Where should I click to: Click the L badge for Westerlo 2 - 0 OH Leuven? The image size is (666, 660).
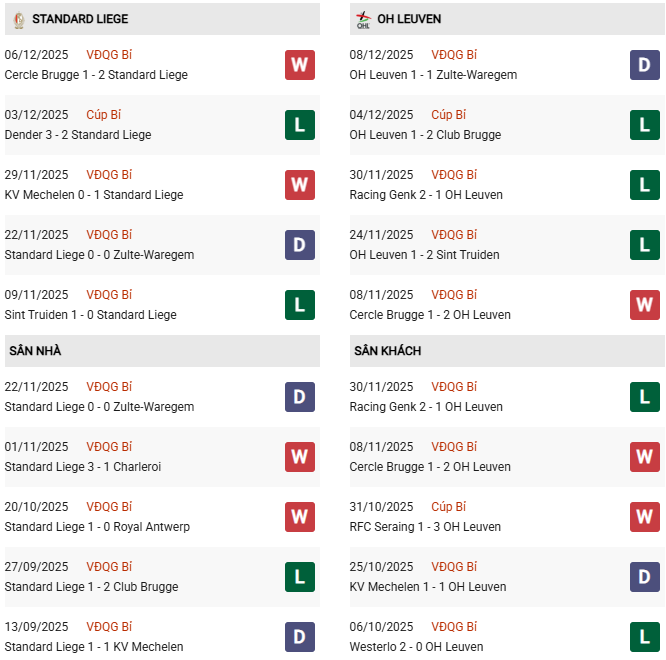click(x=644, y=637)
